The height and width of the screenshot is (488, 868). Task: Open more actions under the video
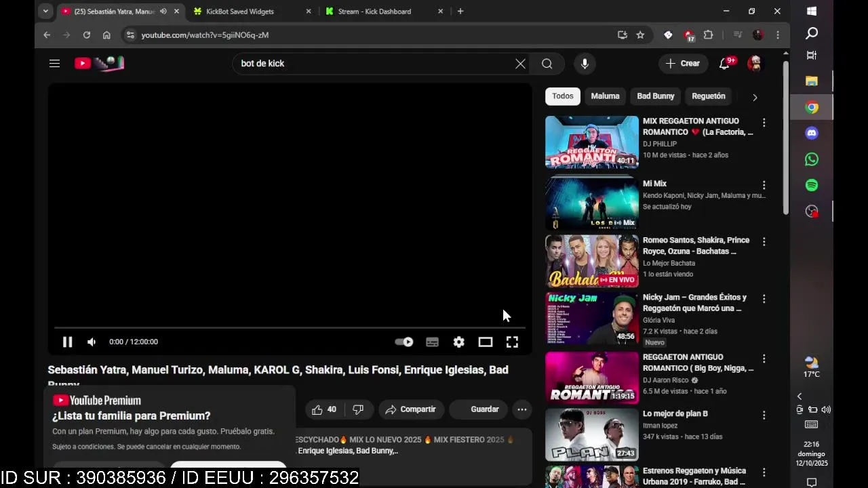(521, 409)
